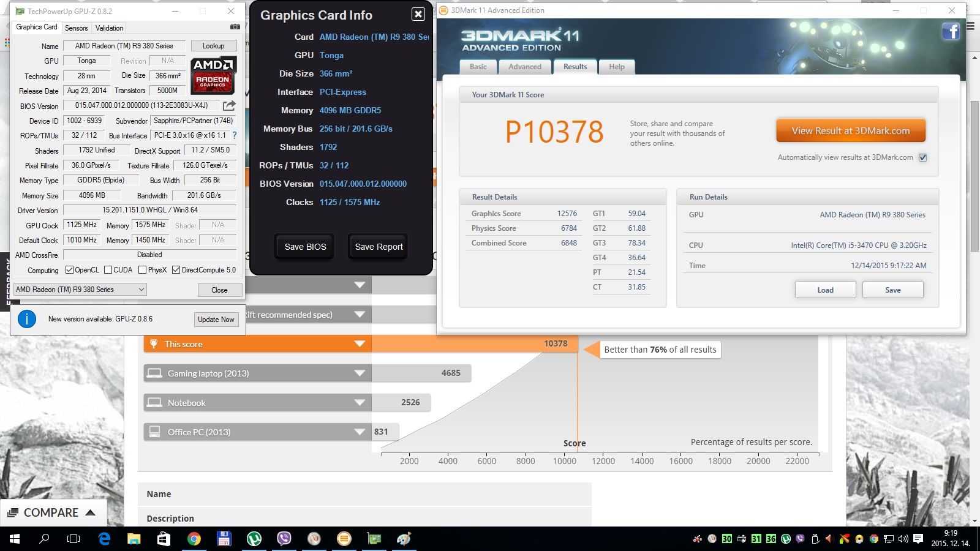Viewport: 980px width, 551px height.
Task: Click the Bus Interface question mark help icon
Action: click(234, 135)
